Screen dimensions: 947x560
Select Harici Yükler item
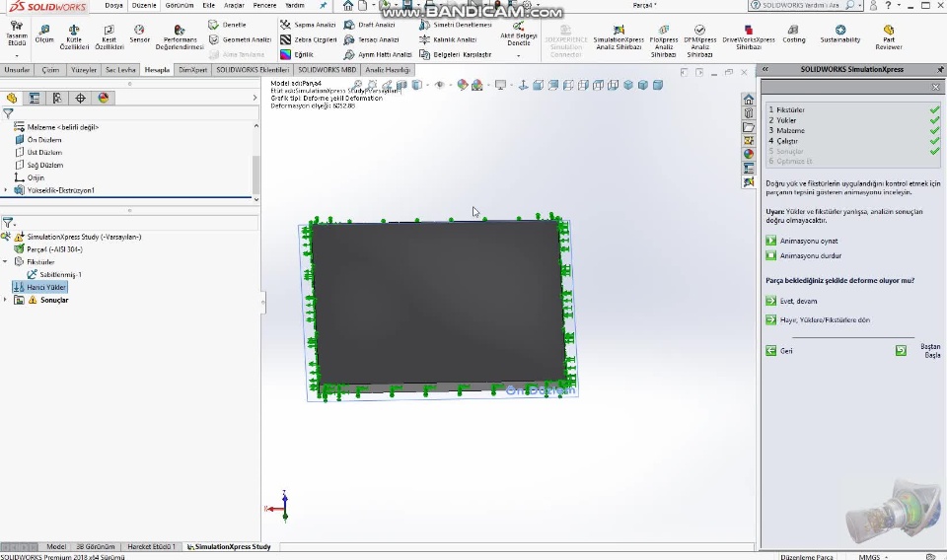39,287
